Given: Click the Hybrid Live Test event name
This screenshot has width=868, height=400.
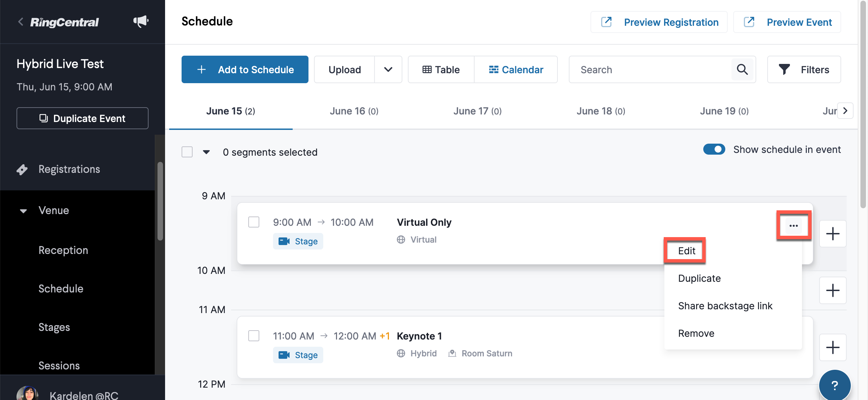Looking at the screenshot, I should pyautogui.click(x=60, y=64).
